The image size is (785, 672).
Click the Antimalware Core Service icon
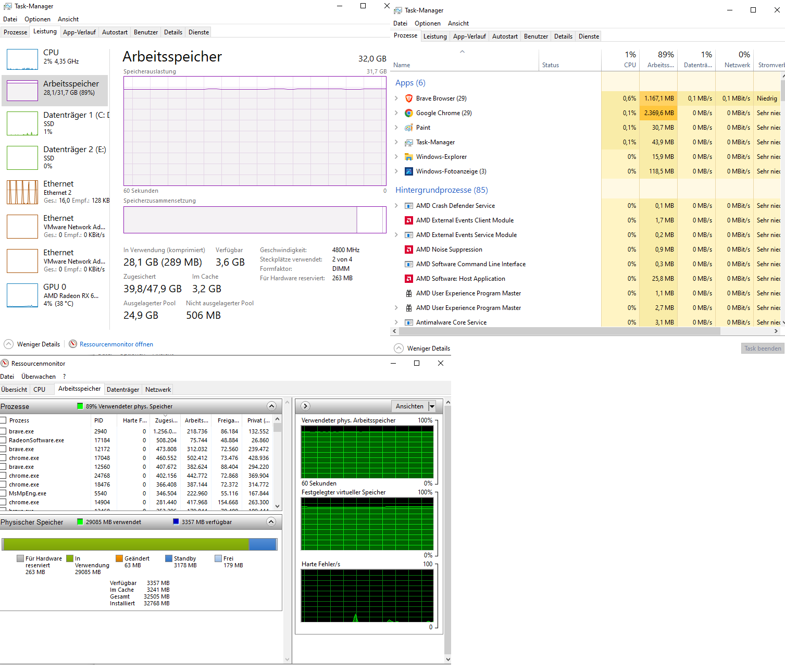409,322
